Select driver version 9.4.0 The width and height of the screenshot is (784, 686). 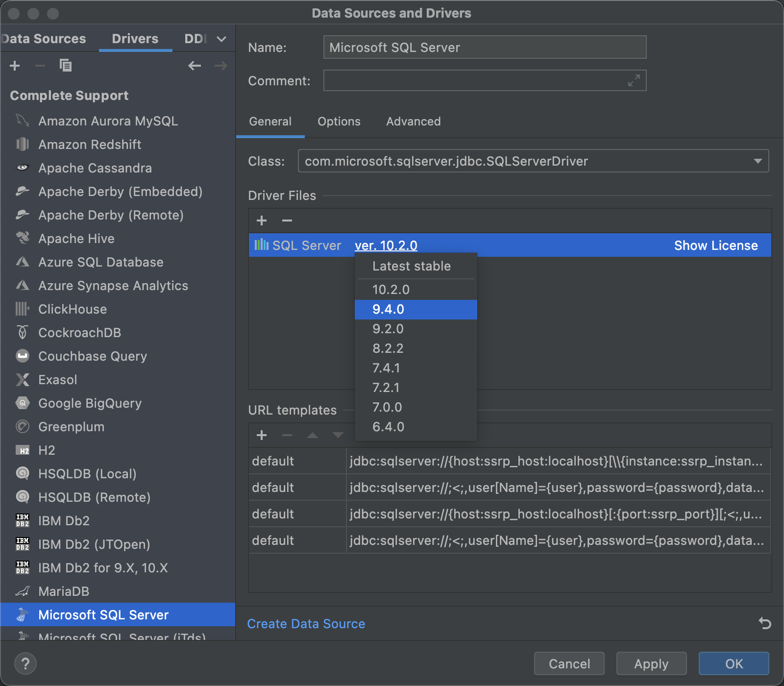point(416,309)
